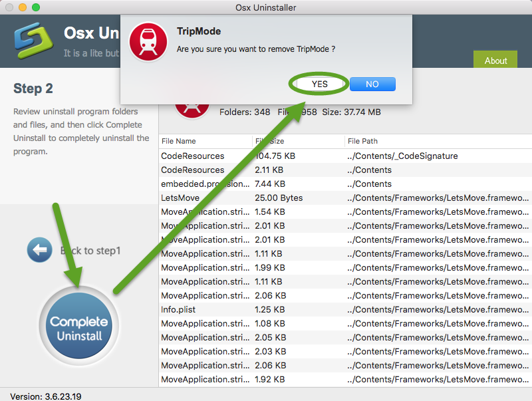
Task: Open the About panel
Action: (x=495, y=60)
